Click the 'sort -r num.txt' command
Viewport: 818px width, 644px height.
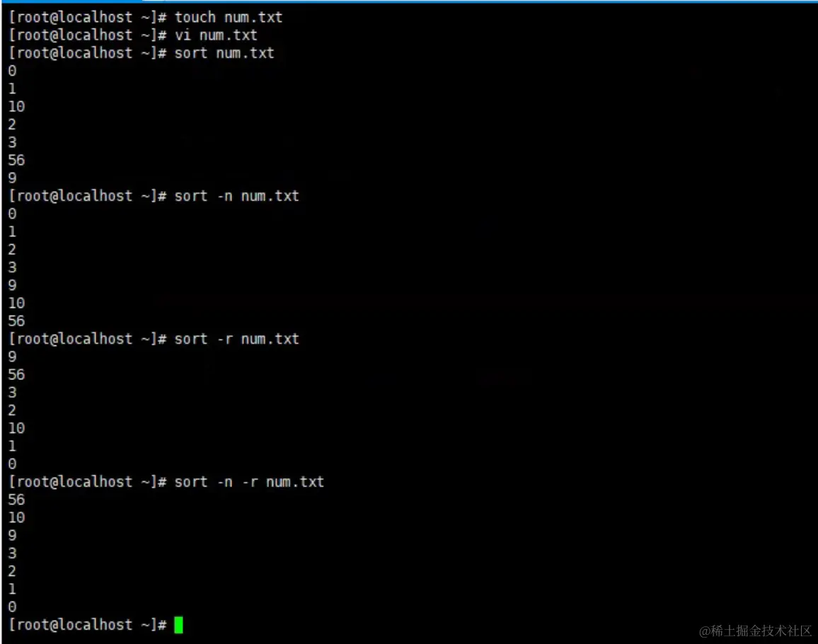(x=237, y=339)
